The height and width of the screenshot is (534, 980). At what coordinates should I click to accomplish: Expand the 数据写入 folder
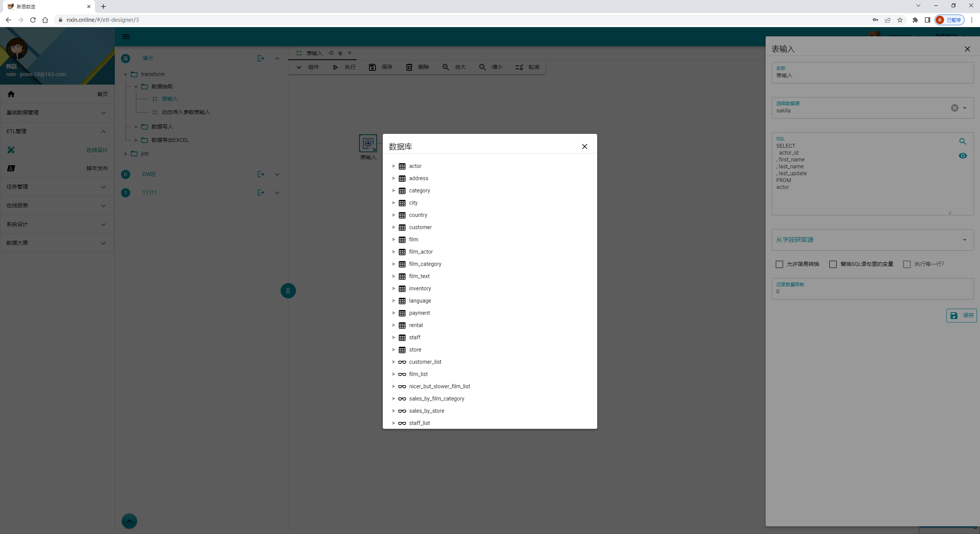136,127
